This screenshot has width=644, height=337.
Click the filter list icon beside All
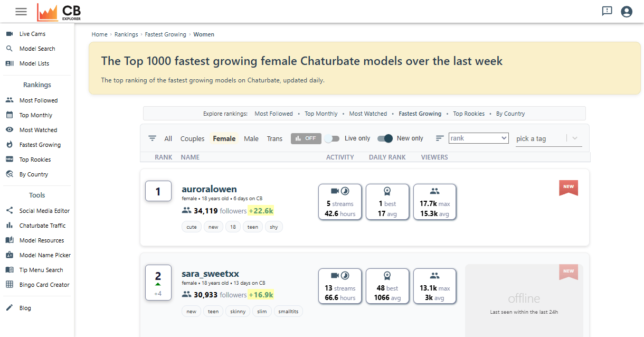point(152,138)
